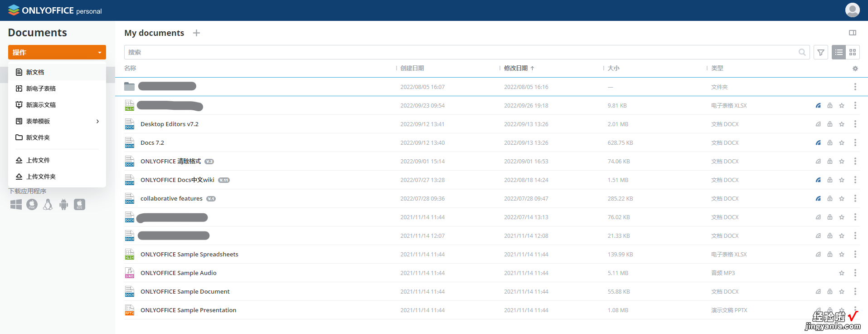Screen dimensions: 868x334
Task: Favorite the ONLYOFFICE Sample Audio file
Action: click(842, 273)
